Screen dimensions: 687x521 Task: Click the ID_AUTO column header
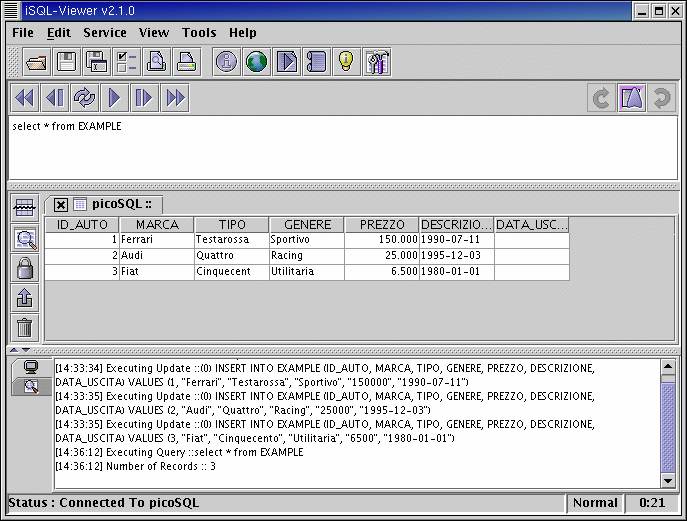pos(82,225)
